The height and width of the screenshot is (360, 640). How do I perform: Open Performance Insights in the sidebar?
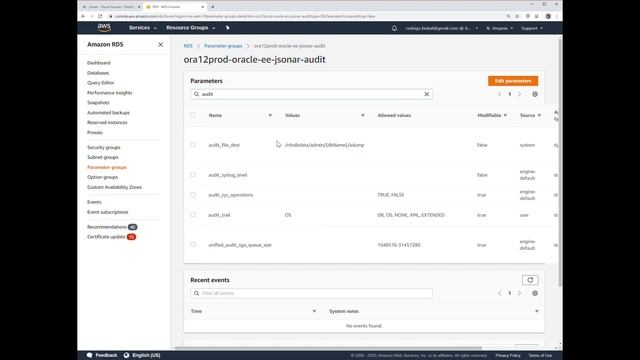(x=109, y=93)
